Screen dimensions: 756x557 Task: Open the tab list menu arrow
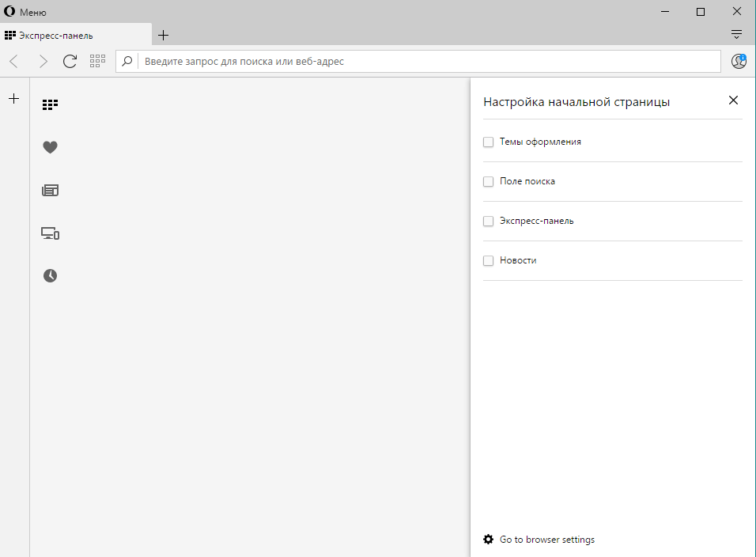[736, 34]
